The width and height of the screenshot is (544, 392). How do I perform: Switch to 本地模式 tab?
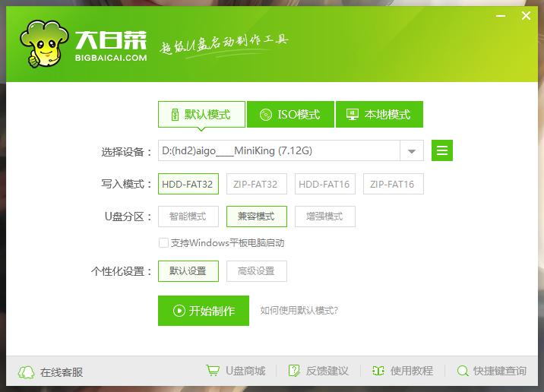pos(379,114)
